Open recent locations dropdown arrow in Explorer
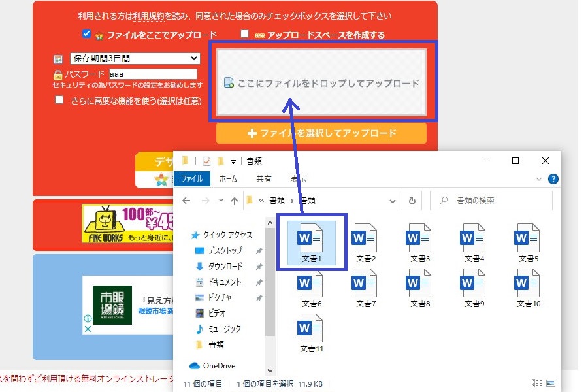Image resolution: width=588 pixels, height=392 pixels. pyautogui.click(x=220, y=201)
